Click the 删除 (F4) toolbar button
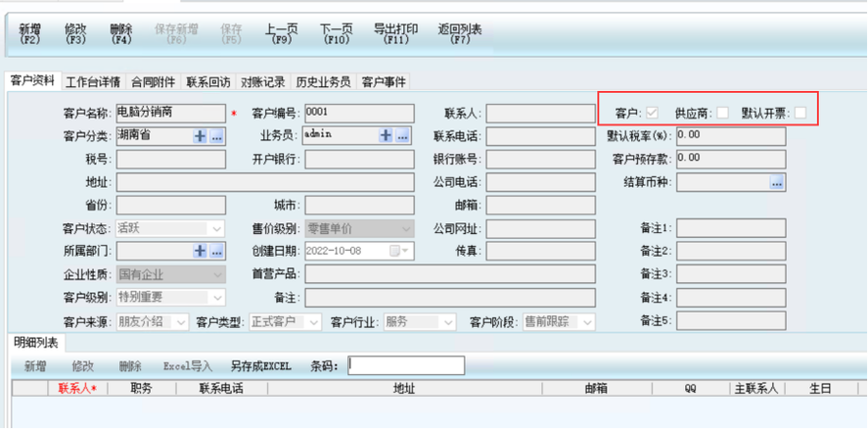The width and height of the screenshot is (868, 429). 121,34
